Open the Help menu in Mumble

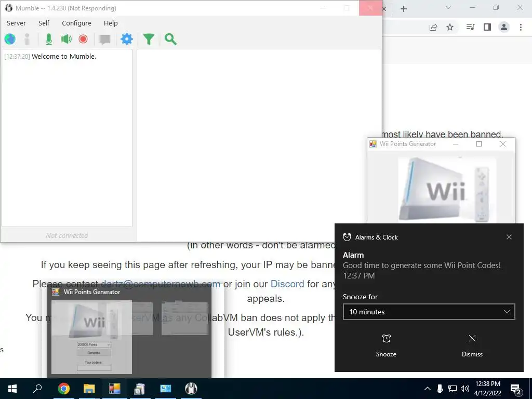[x=111, y=23]
